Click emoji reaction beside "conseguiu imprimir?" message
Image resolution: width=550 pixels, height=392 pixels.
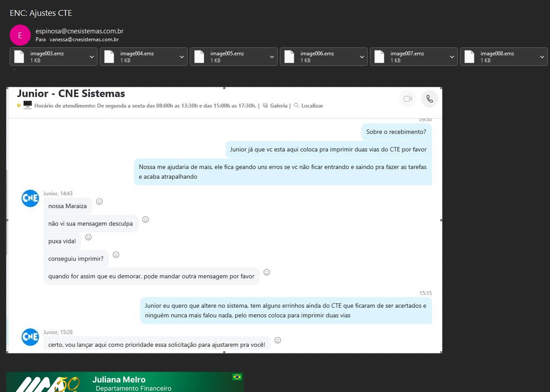click(116, 255)
